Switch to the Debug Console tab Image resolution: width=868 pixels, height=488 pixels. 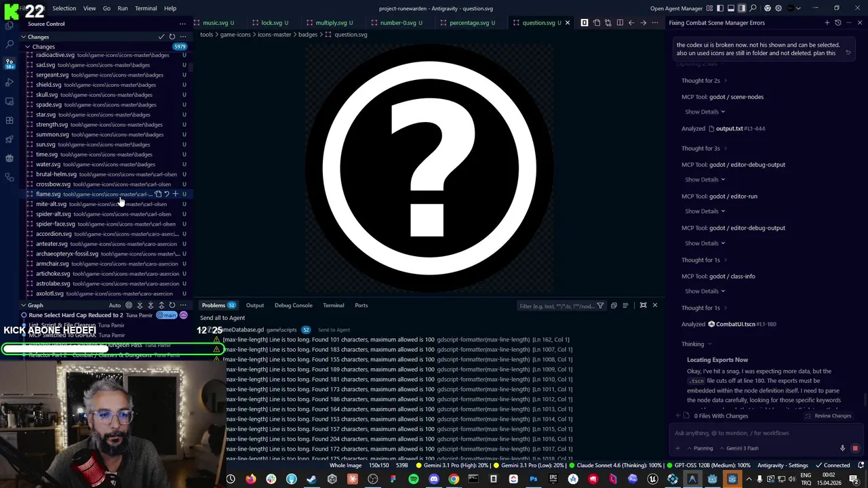(x=294, y=305)
